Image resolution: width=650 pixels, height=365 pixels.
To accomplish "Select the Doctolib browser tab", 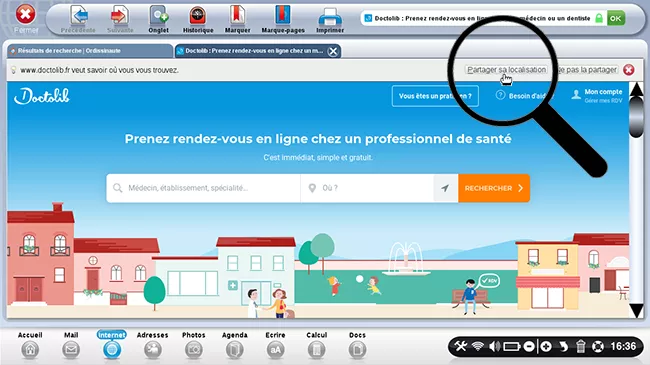I will (251, 51).
